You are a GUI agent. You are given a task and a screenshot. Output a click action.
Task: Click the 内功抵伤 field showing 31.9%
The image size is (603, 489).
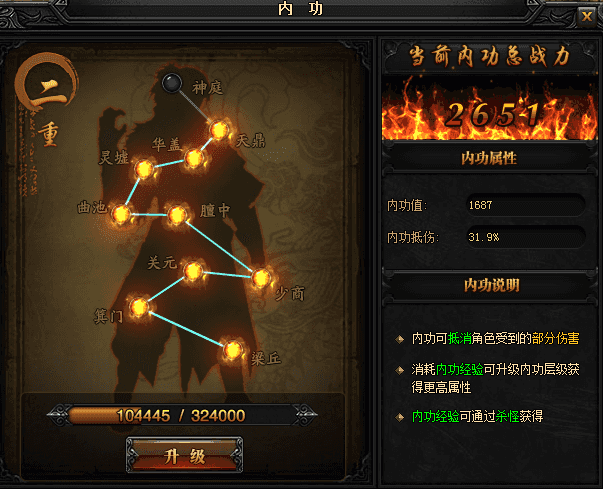[x=525, y=237]
